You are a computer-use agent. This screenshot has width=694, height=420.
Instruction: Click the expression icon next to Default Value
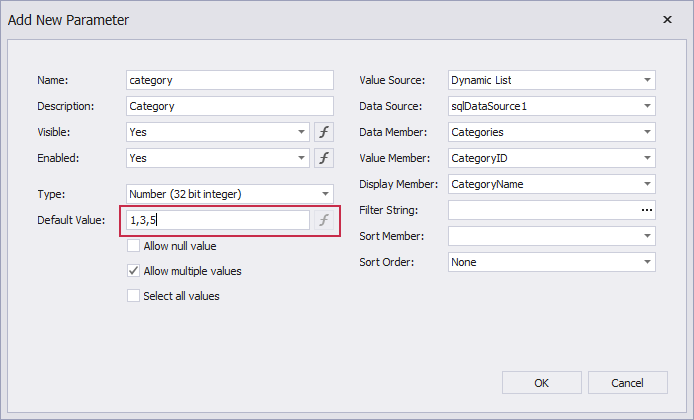coord(324,220)
